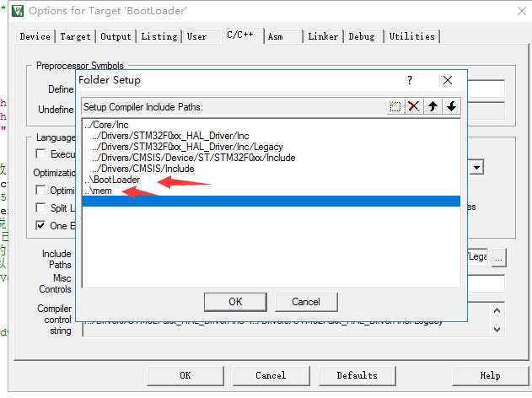The height and width of the screenshot is (398, 532).
Task: Click the Include Paths browse (...) button
Action: pos(498,257)
